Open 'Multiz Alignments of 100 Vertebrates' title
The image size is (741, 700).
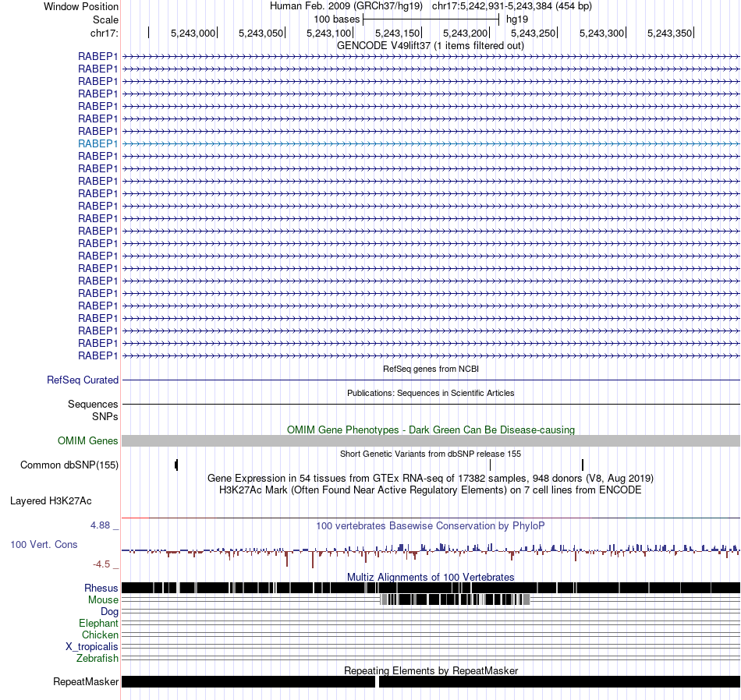pyautogui.click(x=431, y=577)
